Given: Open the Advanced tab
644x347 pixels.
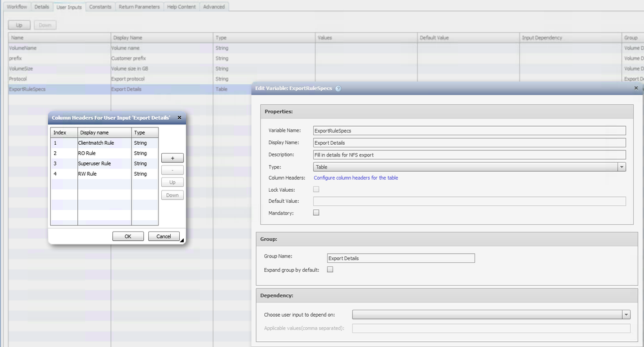Looking at the screenshot, I should coord(214,6).
